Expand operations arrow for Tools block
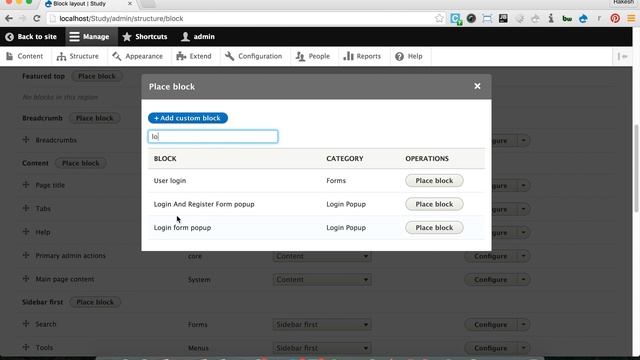This screenshot has height=360, width=640. [524, 348]
